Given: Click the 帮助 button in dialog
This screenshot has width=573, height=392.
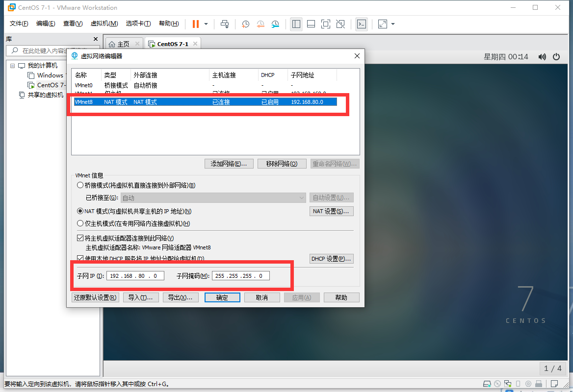Looking at the screenshot, I should (341, 297).
